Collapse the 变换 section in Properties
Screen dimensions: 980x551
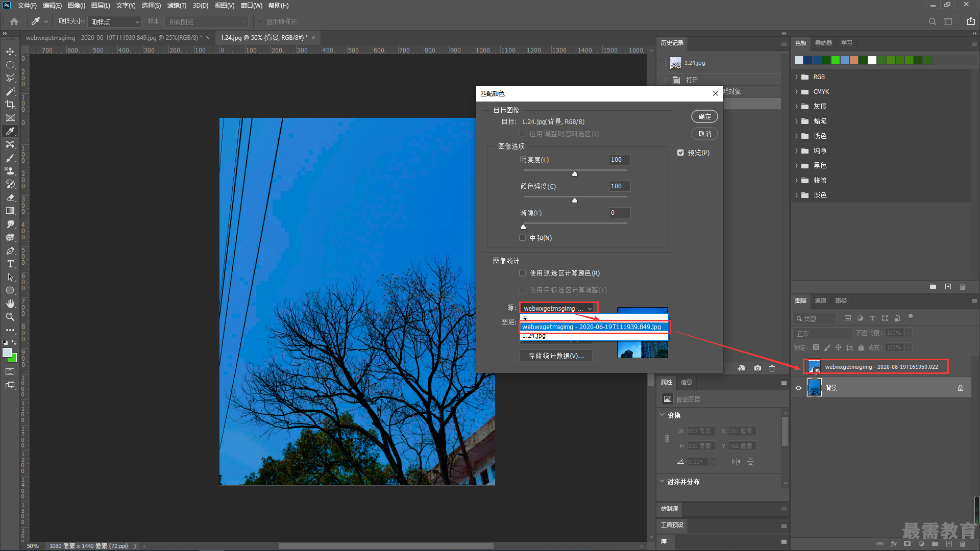[662, 415]
